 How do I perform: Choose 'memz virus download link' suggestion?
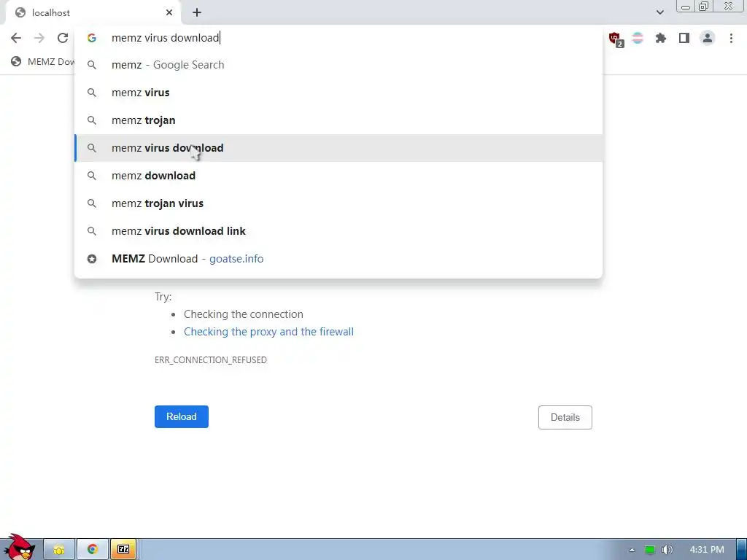tap(338, 231)
